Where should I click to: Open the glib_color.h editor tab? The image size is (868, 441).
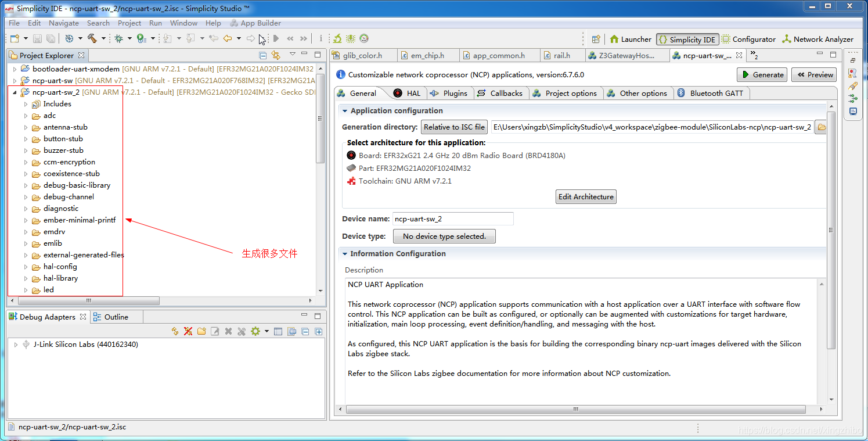(x=363, y=55)
